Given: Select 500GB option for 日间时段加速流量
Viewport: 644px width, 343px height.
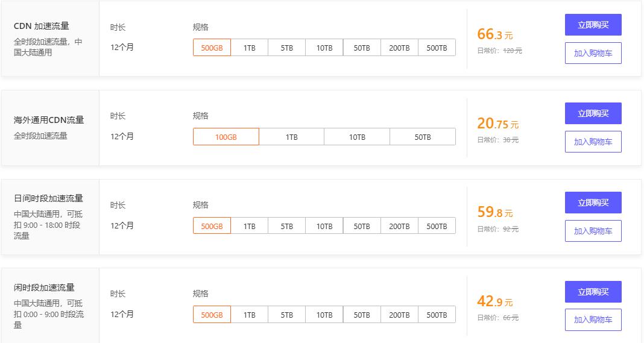Looking at the screenshot, I should click(x=212, y=226).
